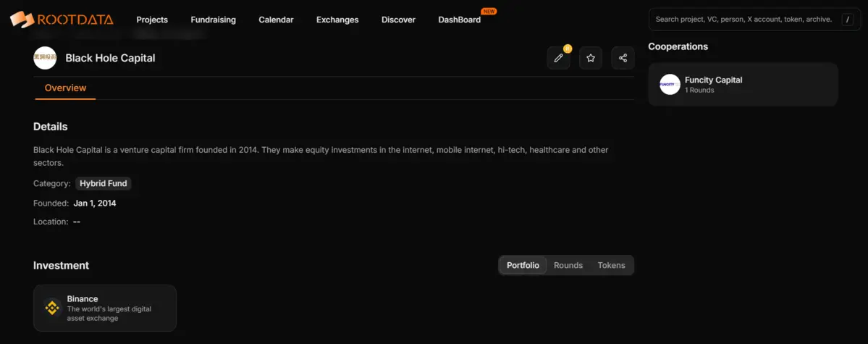Viewport: 868px width, 344px height.
Task: Click the RootData logo
Action: click(x=62, y=20)
